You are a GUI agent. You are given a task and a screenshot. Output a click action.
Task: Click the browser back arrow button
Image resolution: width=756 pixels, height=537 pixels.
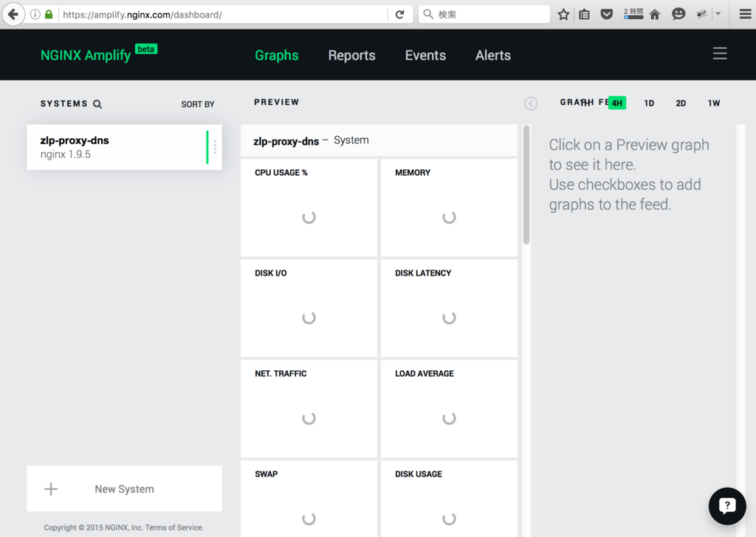[13, 15]
